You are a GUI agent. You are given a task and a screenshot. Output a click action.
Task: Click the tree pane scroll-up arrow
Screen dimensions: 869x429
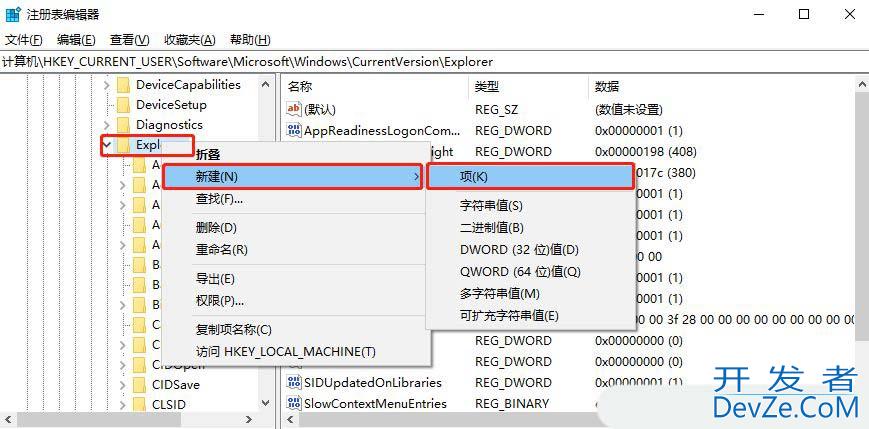(x=265, y=85)
